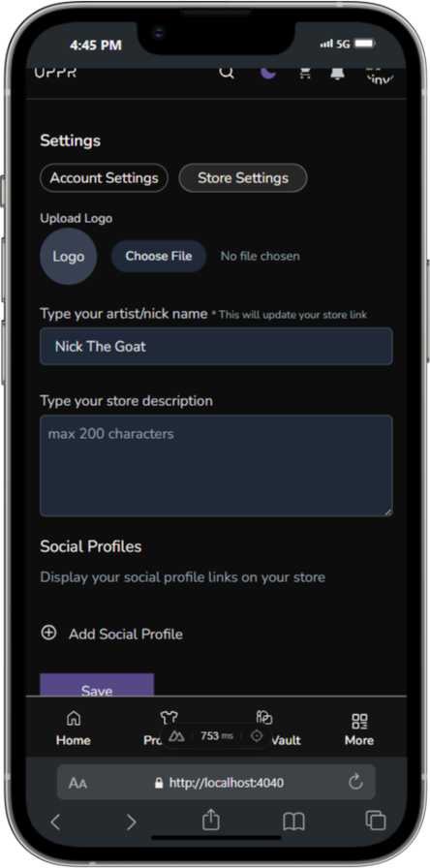This screenshot has height=868, width=430.
Task: Open the search magnifier icon
Action: coord(227,73)
